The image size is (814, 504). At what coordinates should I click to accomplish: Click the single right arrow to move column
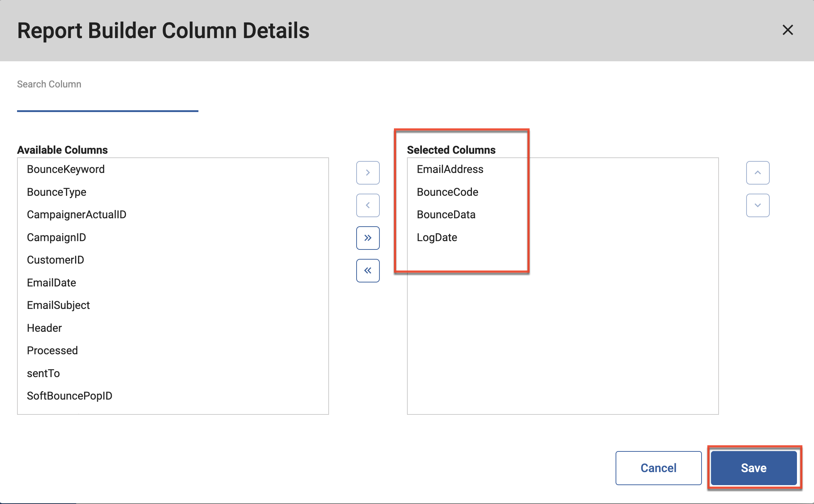point(367,173)
